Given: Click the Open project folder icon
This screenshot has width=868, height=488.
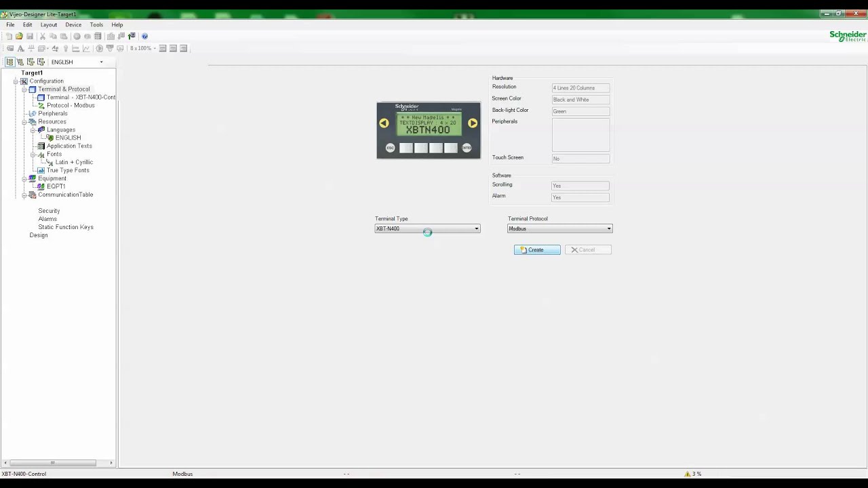Looking at the screenshot, I should coord(19,36).
